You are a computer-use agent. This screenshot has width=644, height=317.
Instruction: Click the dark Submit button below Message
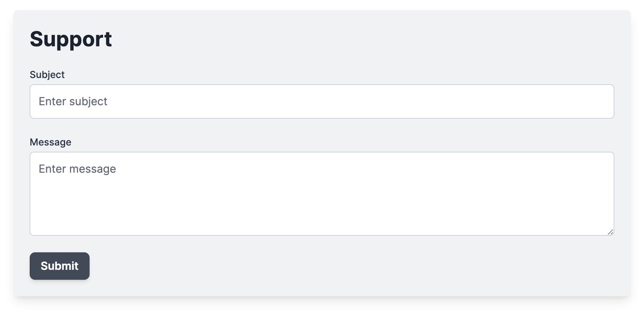click(59, 266)
